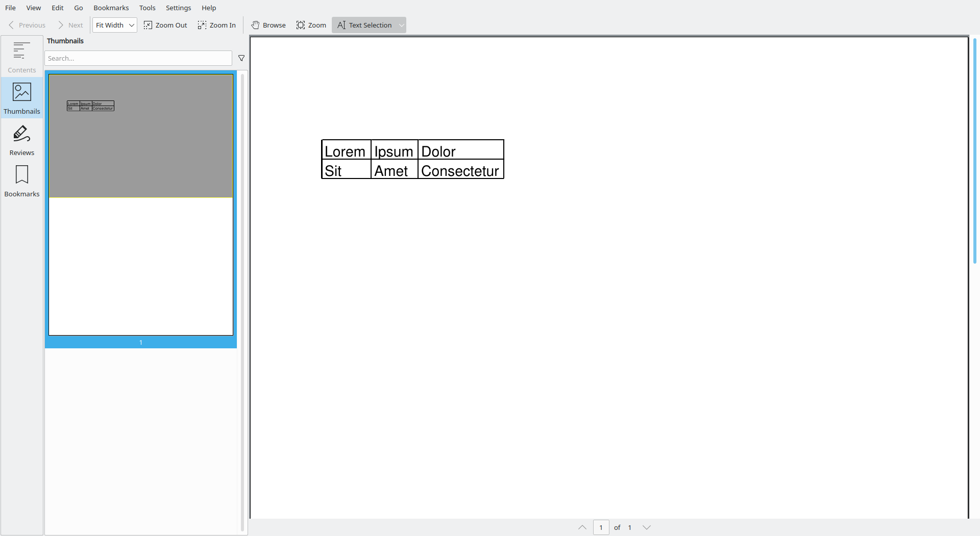Click Zoom In in the toolbar
This screenshot has height=536, width=980.
(217, 25)
